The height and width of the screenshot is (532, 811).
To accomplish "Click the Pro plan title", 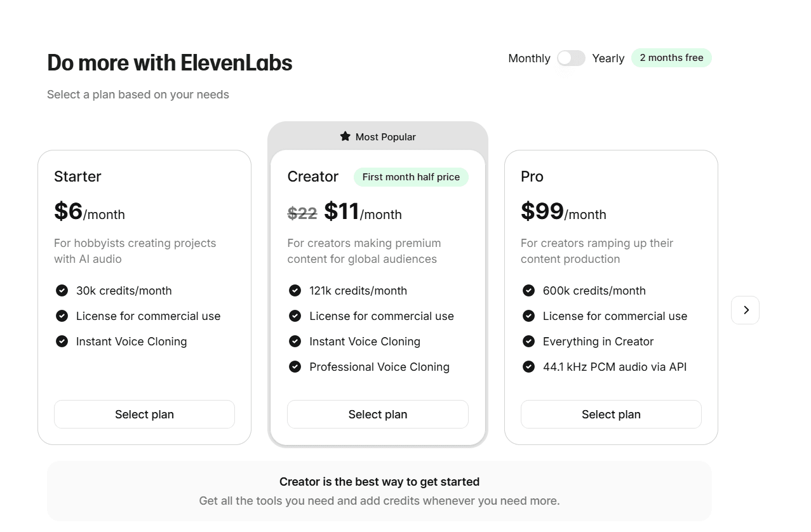I will (x=532, y=176).
